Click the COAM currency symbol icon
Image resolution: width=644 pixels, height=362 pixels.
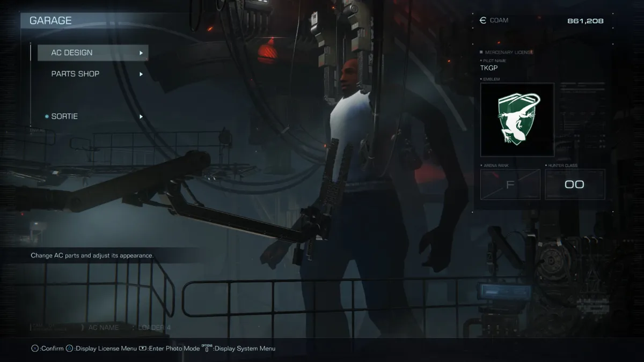coord(482,20)
